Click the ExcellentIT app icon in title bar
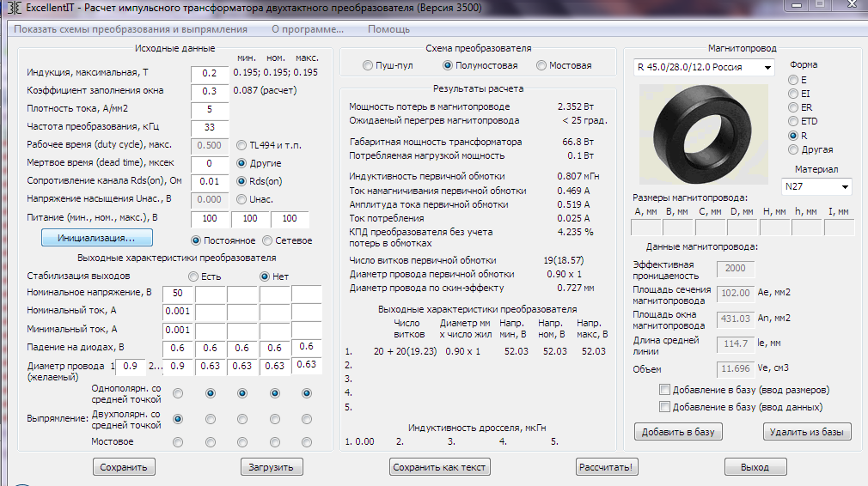The image size is (868, 486). [x=12, y=9]
